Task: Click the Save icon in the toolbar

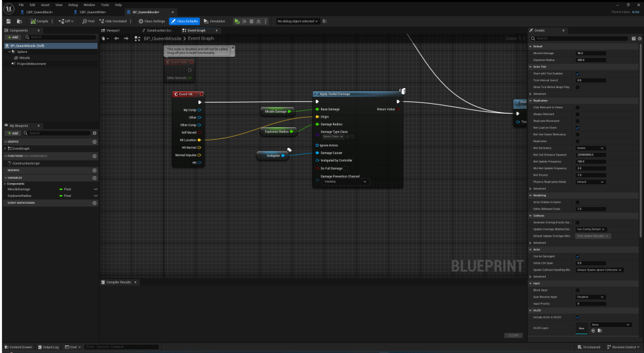Action: tap(8, 21)
